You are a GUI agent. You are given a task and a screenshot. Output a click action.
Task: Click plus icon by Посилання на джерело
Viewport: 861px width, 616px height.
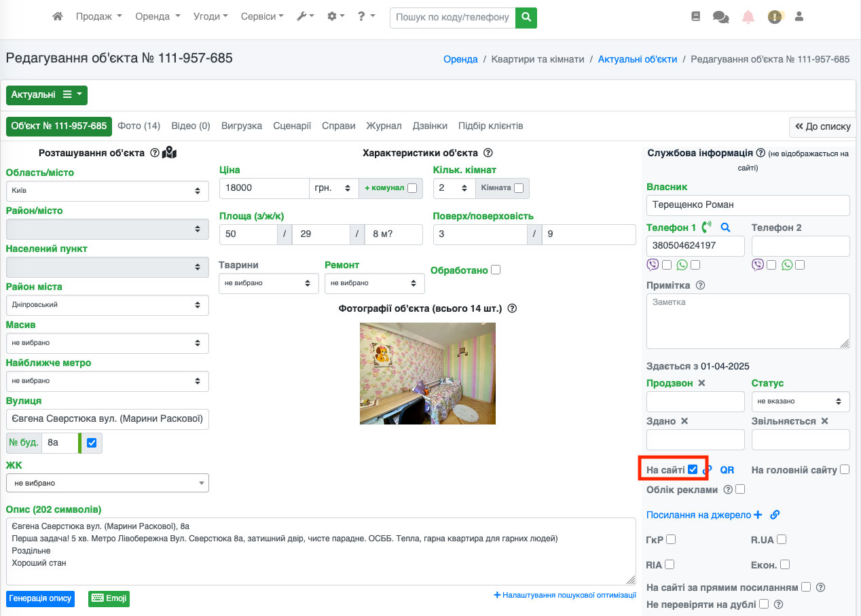[758, 515]
